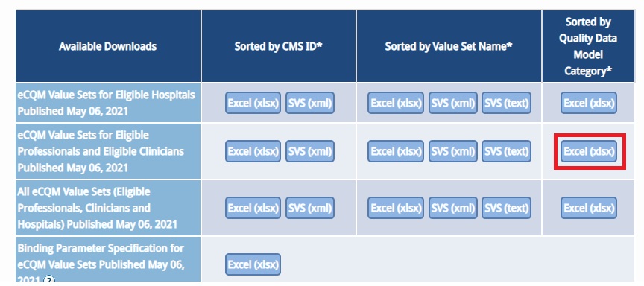The image size is (644, 286).
Task: Download All eCQM Excel by Quality Data Model Category
Action: click(x=589, y=208)
